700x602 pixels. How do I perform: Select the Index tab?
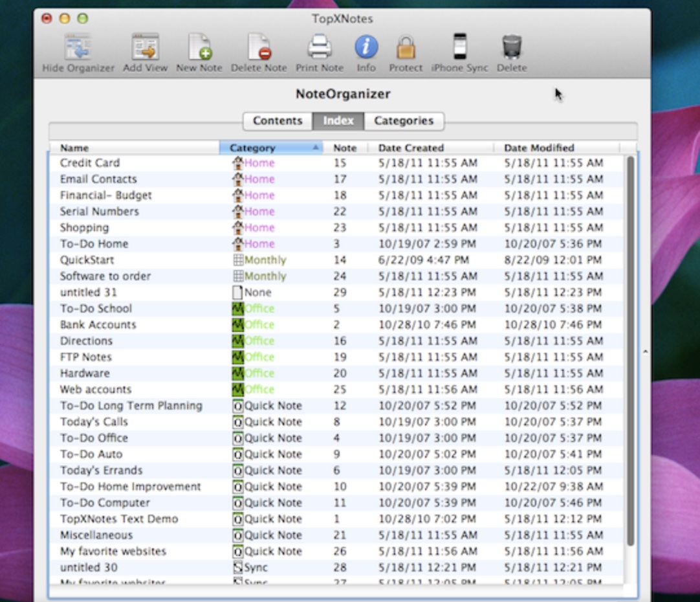[338, 121]
